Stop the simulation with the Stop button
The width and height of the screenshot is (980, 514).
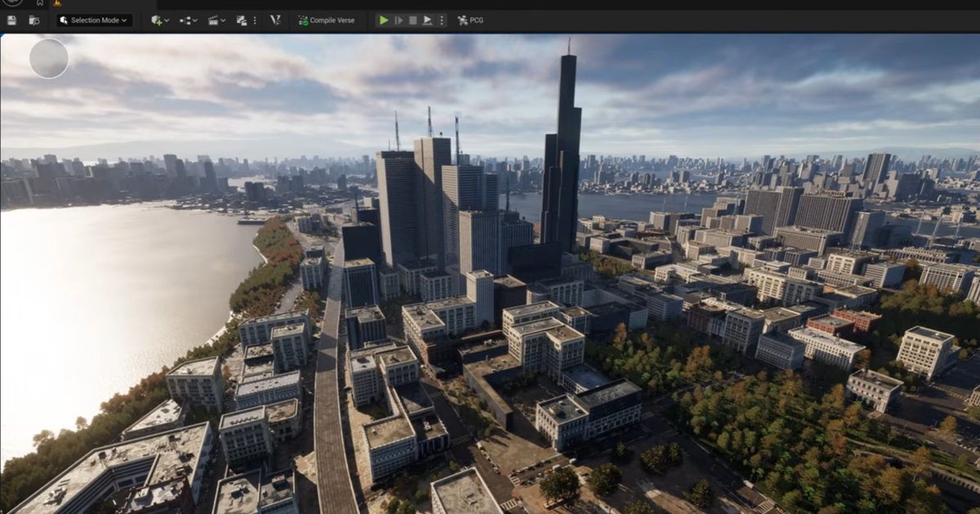413,20
